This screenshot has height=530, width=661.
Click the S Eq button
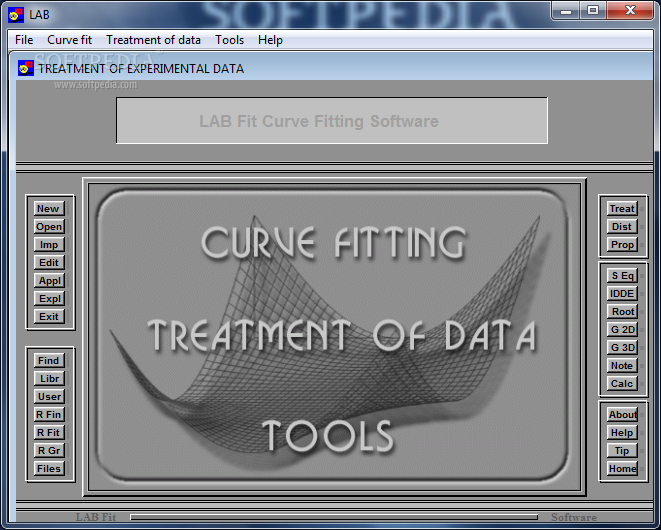(x=622, y=276)
